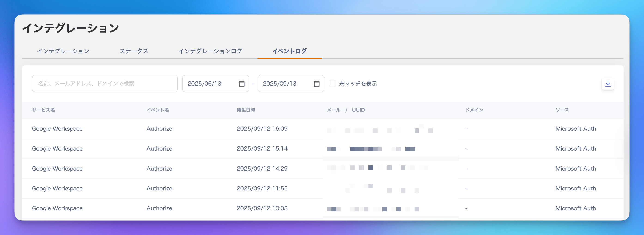The width and height of the screenshot is (644, 235).
Task: Click timestamp 2025/09/12 10:08
Action: coord(262,208)
